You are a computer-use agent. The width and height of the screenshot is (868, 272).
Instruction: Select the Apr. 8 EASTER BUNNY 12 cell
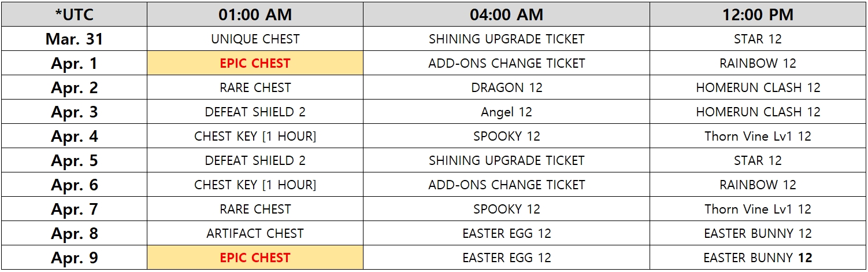pos(758,233)
